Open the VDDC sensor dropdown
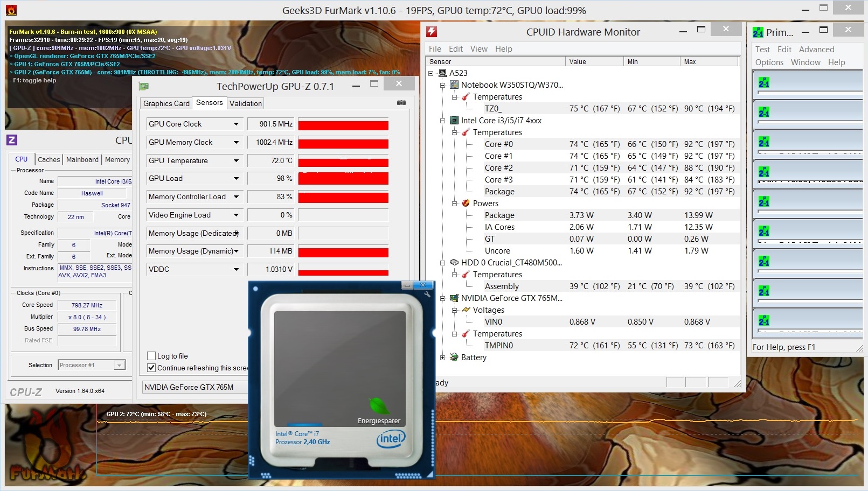 tap(236, 269)
